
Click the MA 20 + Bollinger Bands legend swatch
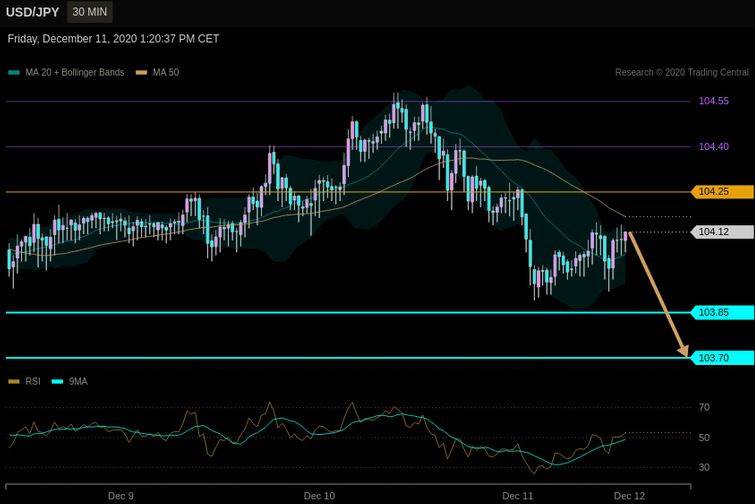point(14,73)
